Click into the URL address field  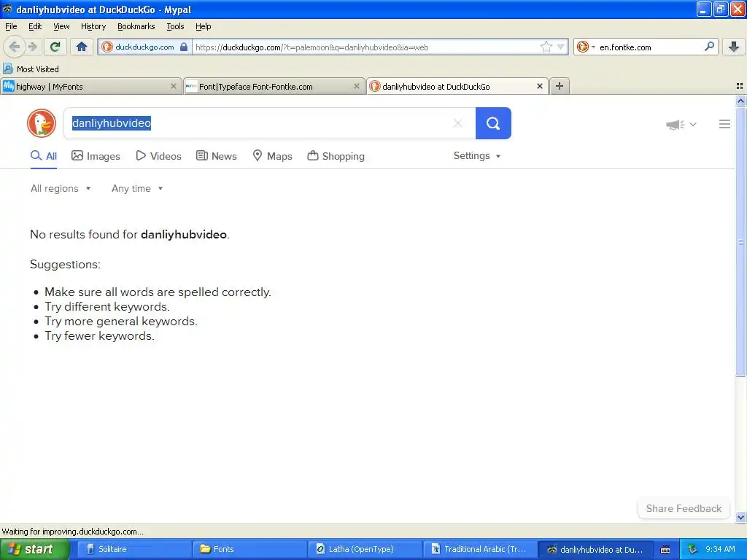(x=365, y=47)
